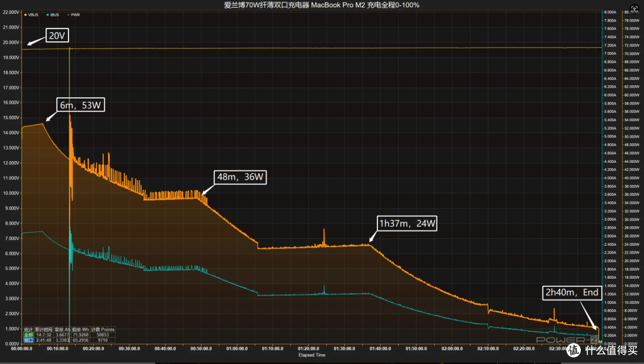
Task: Select the blue 窗口 row label in the stats table
Action: pyautogui.click(x=29, y=340)
